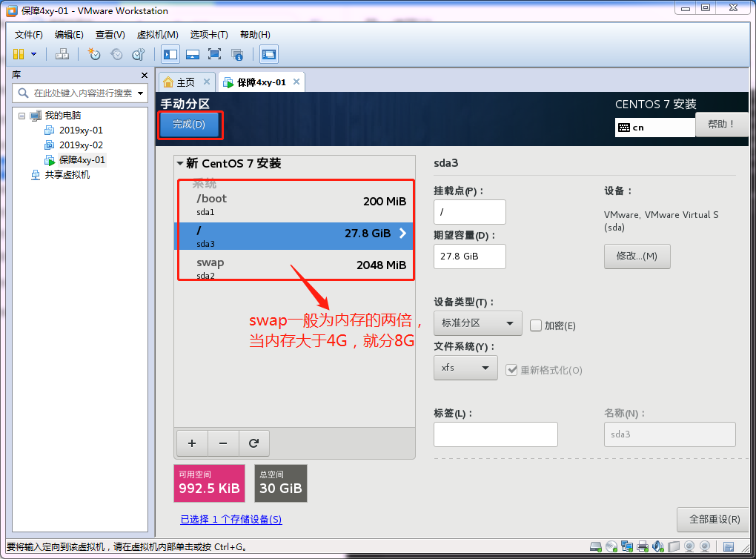This screenshot has height=559, width=756.
Task: Click the pink 可用空间 992.5 KiB box
Action: [209, 483]
